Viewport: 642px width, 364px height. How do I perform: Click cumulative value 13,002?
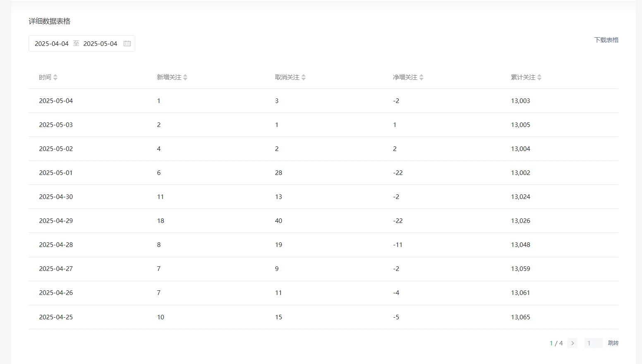point(520,173)
